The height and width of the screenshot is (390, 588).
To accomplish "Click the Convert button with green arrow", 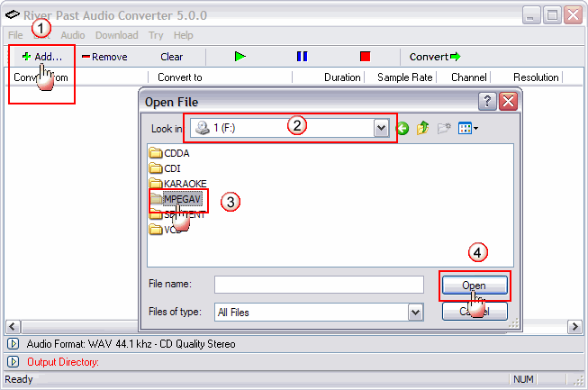I will (435, 57).
